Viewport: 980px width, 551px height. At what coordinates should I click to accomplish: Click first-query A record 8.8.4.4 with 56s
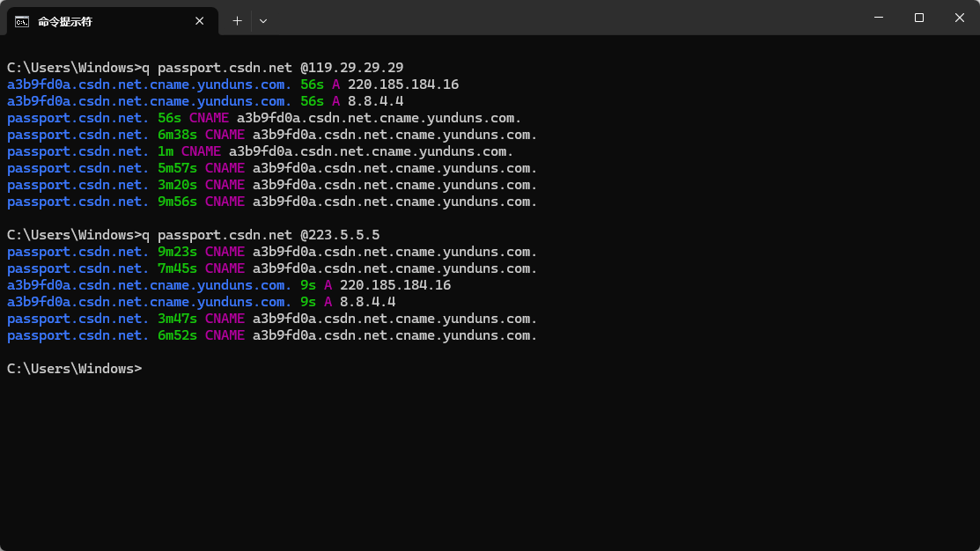(x=205, y=101)
